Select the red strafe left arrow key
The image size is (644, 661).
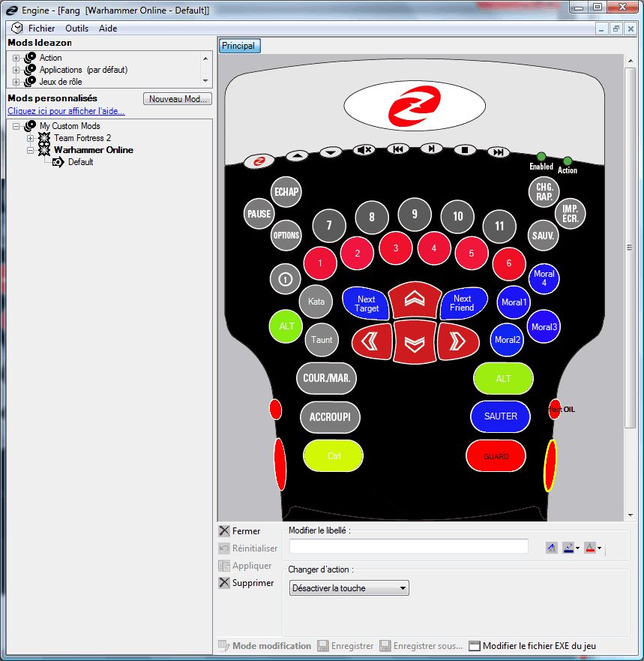click(372, 342)
